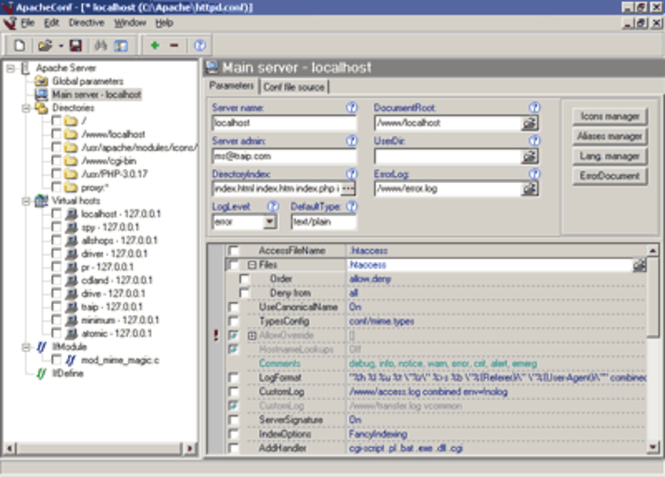665x478 pixels.
Task: Toggle the mod_mime_magic.c checkbox
Action: (x=56, y=360)
